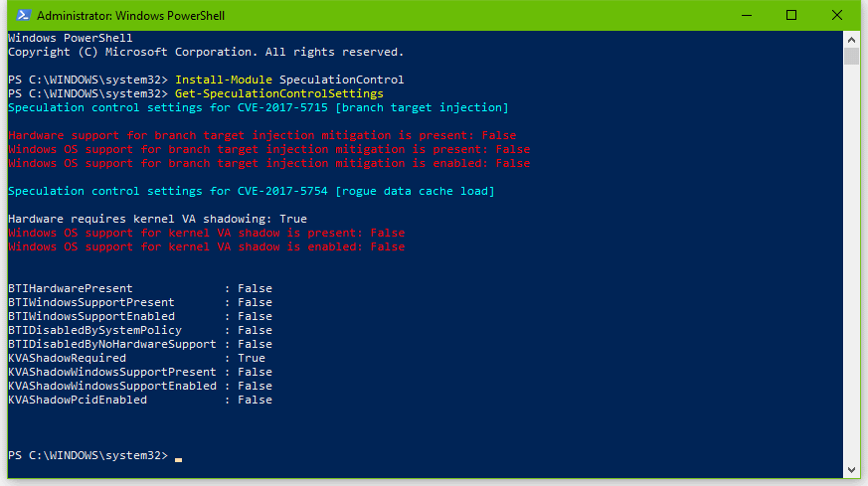Click the Microsoft Corporation copyright line
868x486 pixels.
click(x=206, y=52)
